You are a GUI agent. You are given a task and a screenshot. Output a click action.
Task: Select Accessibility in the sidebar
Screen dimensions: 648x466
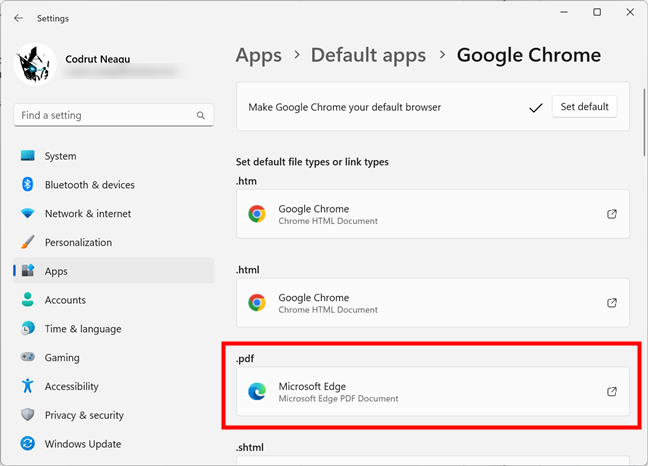click(x=71, y=386)
